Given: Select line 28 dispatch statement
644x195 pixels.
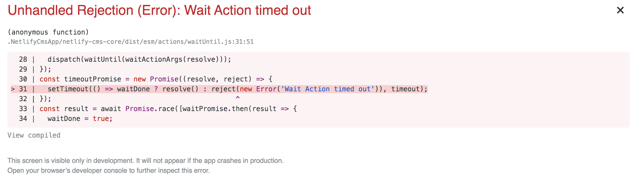Looking at the screenshot, I should [x=139, y=59].
